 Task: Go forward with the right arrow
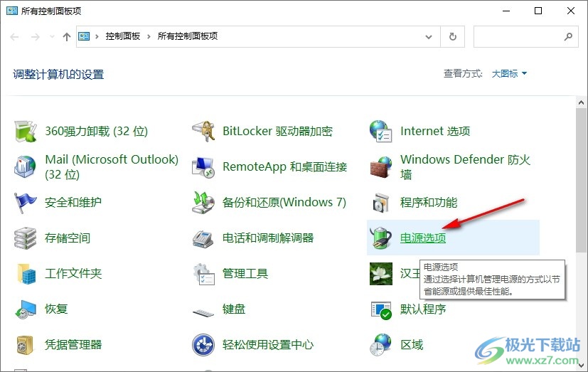click(36, 37)
